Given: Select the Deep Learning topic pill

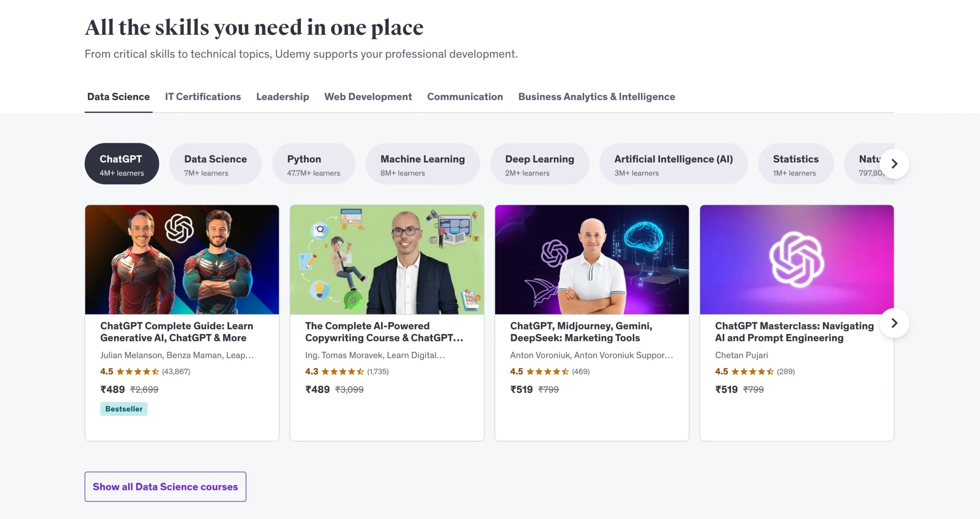Looking at the screenshot, I should point(539,164).
